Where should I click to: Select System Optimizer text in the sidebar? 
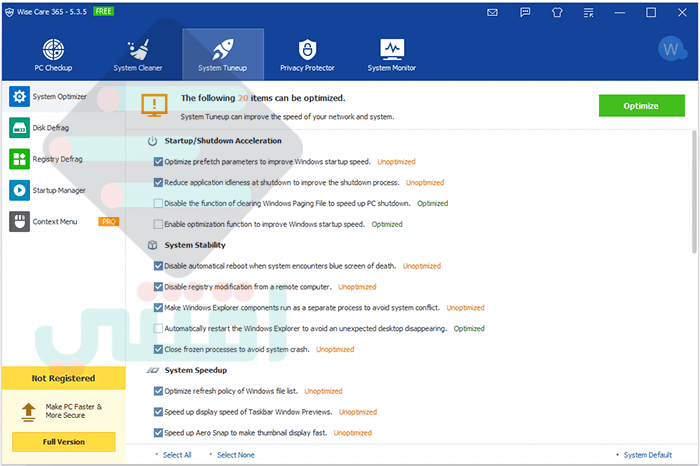coord(59,96)
